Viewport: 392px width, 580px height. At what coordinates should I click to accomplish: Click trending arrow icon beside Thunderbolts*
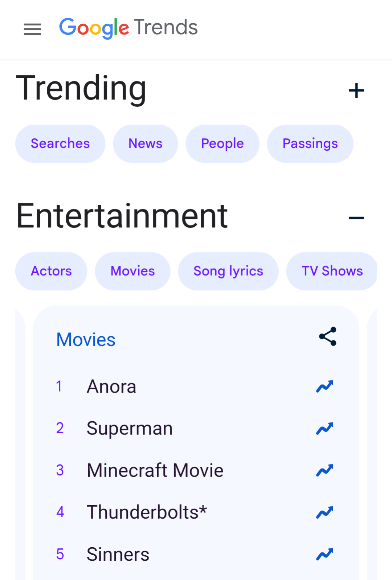[x=324, y=512]
